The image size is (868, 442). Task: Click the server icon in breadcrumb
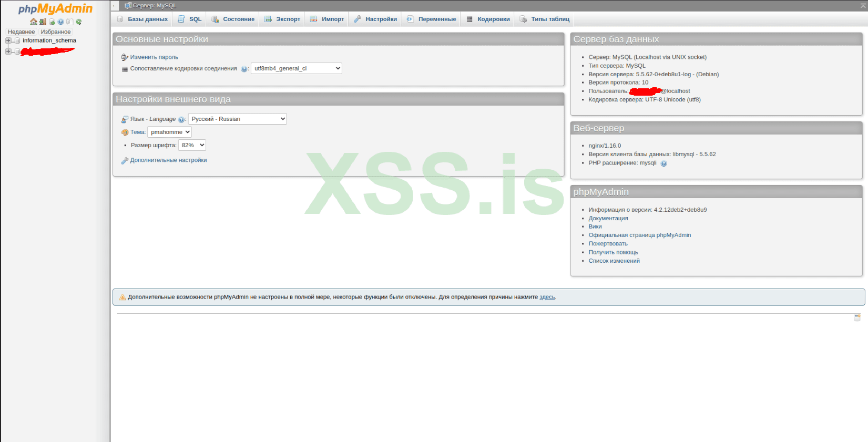coord(128,6)
